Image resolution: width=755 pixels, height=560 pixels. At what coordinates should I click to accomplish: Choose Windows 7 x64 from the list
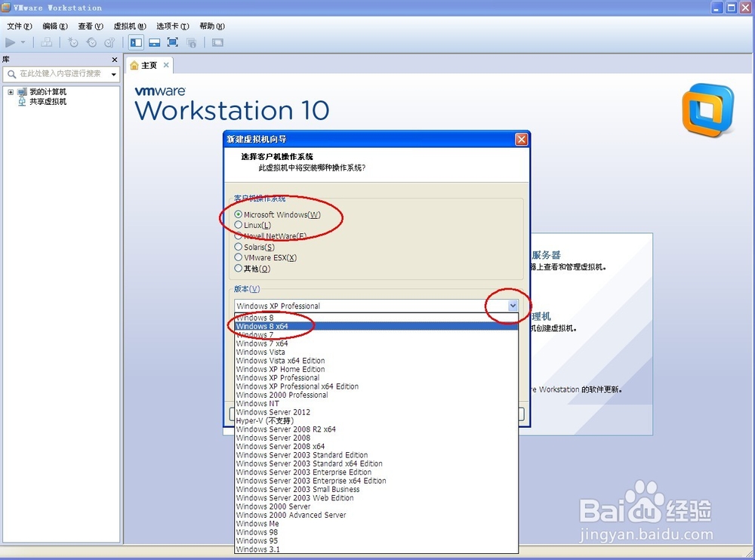pos(377,343)
